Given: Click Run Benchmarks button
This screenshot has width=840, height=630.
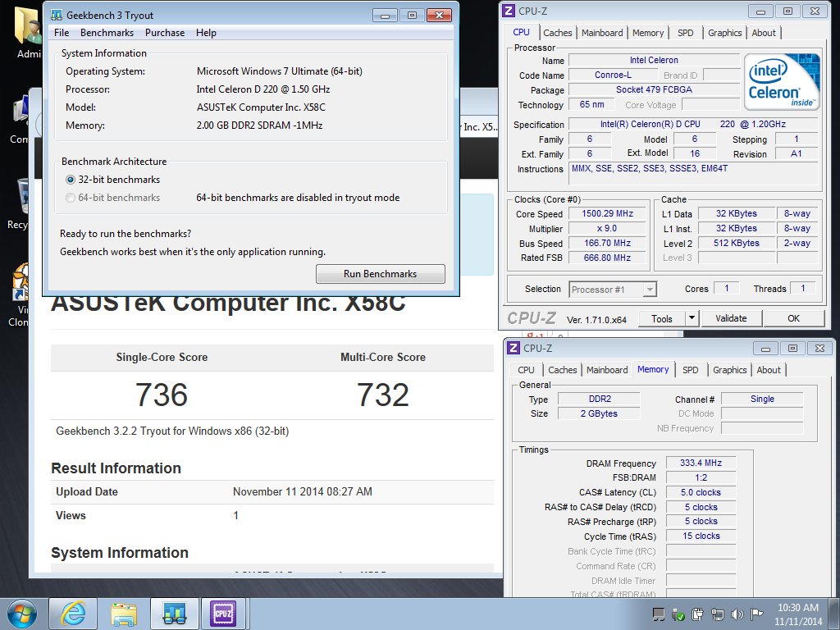Looking at the screenshot, I should 381,274.
